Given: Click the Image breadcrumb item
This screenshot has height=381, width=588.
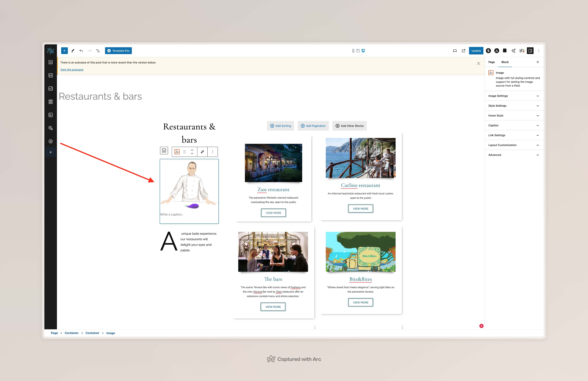Looking at the screenshot, I should pyautogui.click(x=110, y=333).
